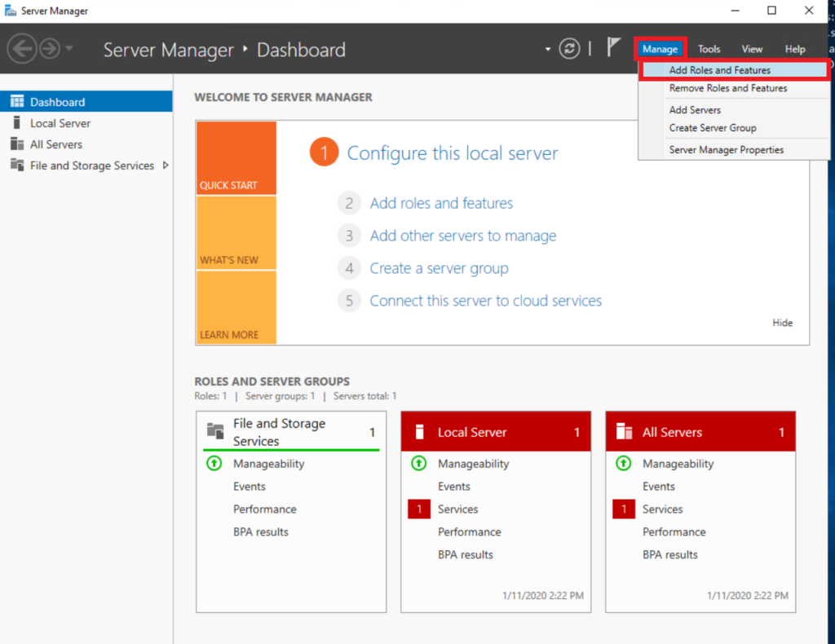This screenshot has height=644, width=835.
Task: Open Events in All Servers tile
Action: pyautogui.click(x=658, y=487)
